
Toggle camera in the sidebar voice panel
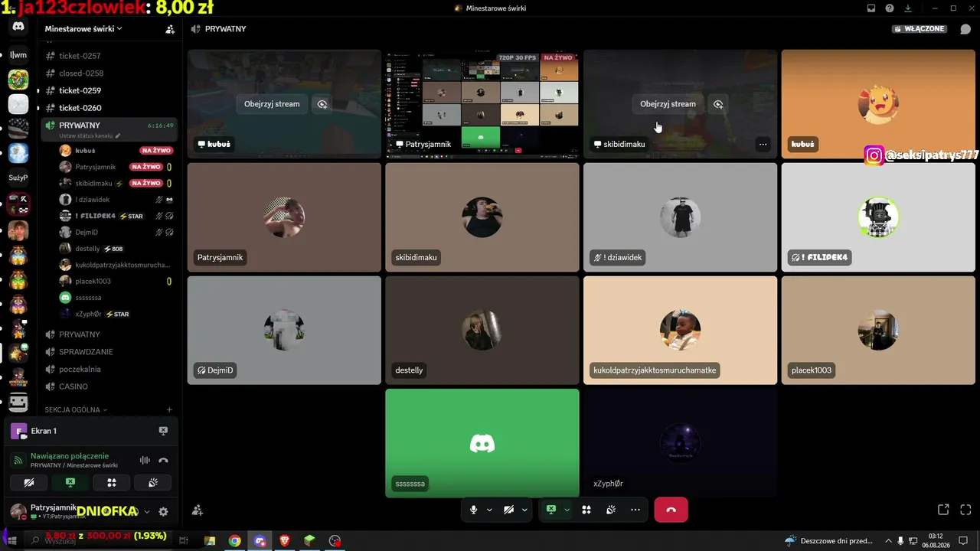click(29, 483)
